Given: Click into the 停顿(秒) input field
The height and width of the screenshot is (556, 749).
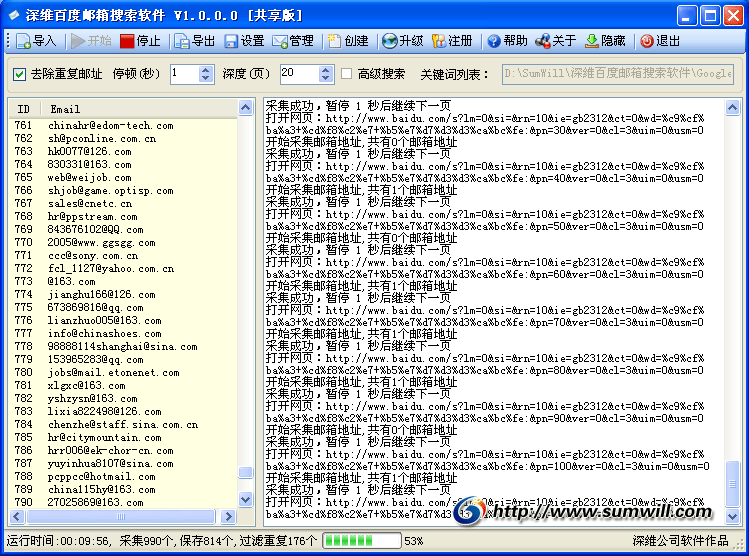Looking at the screenshot, I should point(184,74).
